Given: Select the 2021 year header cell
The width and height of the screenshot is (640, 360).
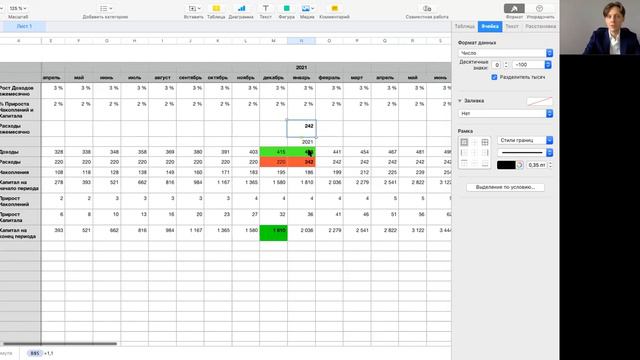Looking at the screenshot, I should pos(301,67).
